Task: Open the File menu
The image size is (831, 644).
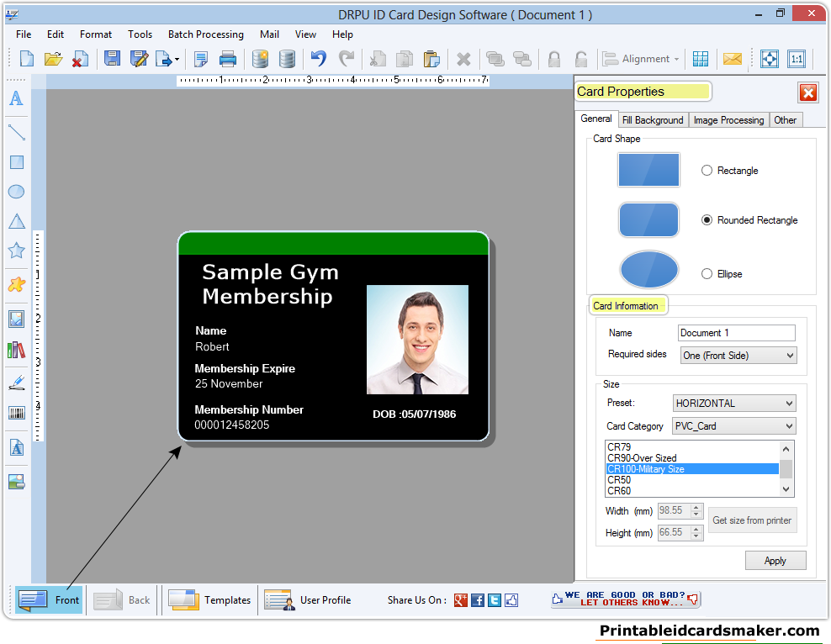Action: pyautogui.click(x=24, y=34)
